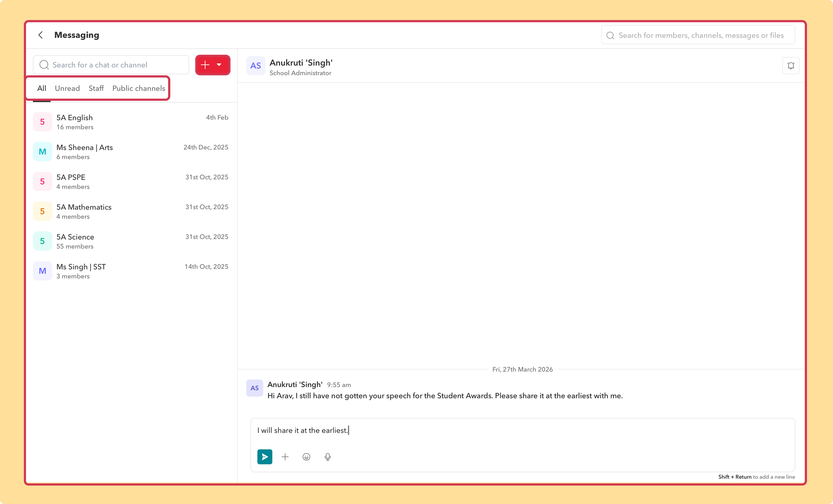This screenshot has width=833, height=504.
Task: Click the magnifier in the global search bar
Action: (610, 35)
